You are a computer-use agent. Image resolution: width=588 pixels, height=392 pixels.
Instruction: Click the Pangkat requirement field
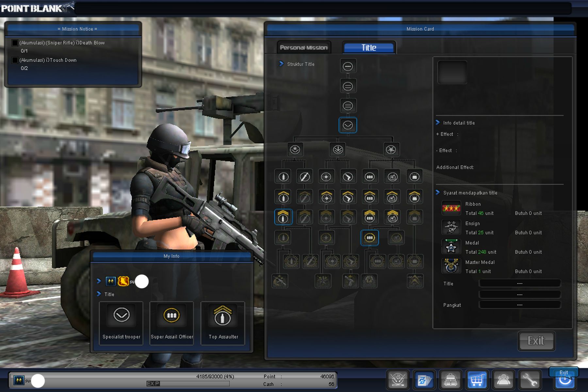(520, 305)
